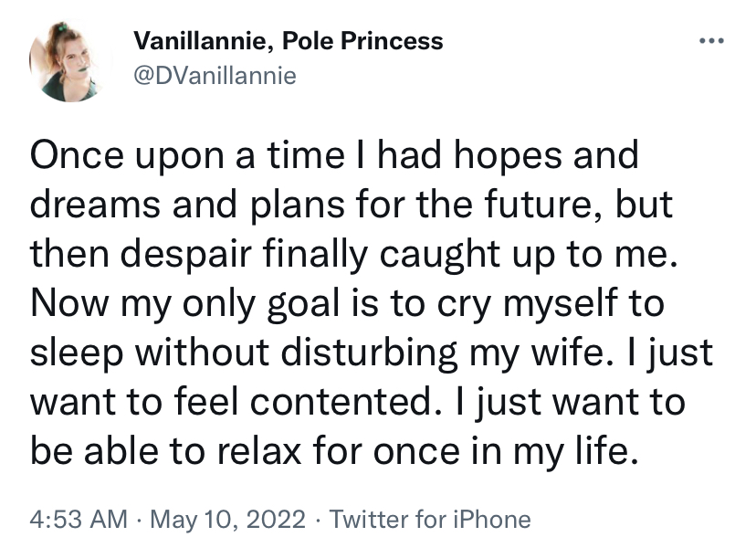This screenshot has height=558, width=756.
Task: Click the phrase "Once upon a time"
Action: pyautogui.click(x=187, y=156)
